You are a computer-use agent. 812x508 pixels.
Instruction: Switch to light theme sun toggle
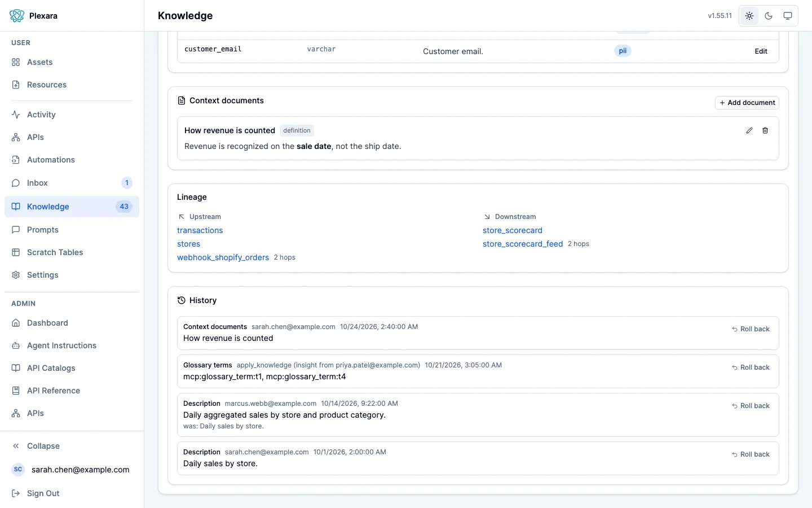click(749, 16)
